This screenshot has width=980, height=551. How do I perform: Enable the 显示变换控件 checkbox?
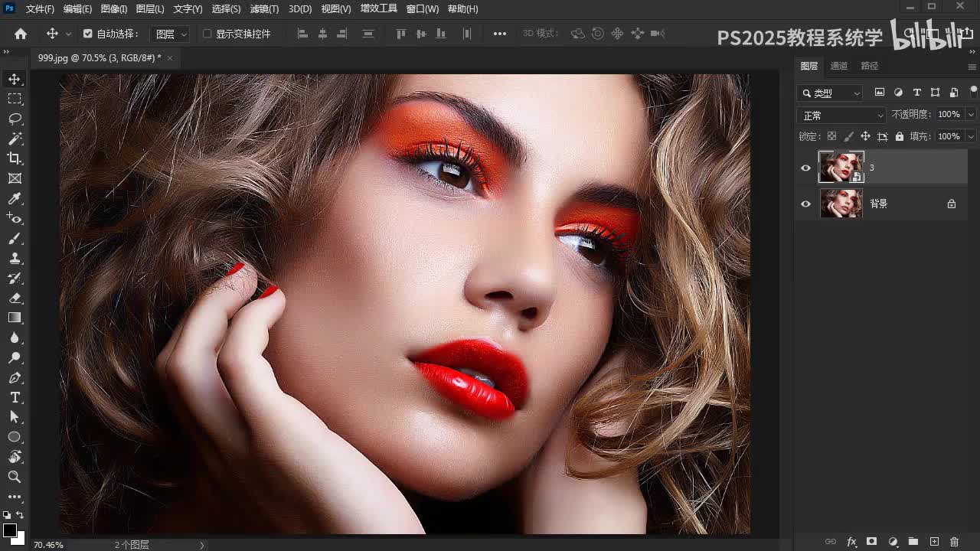(x=207, y=34)
